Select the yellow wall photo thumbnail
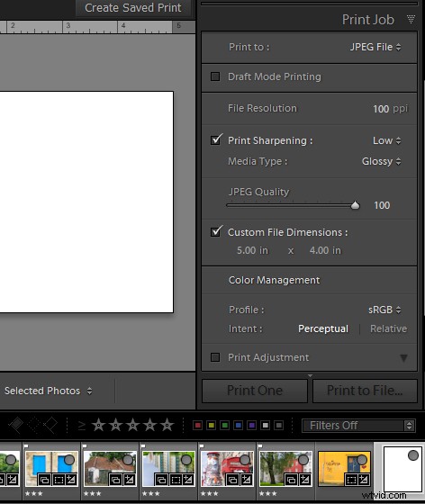425x504 pixels. [344, 469]
